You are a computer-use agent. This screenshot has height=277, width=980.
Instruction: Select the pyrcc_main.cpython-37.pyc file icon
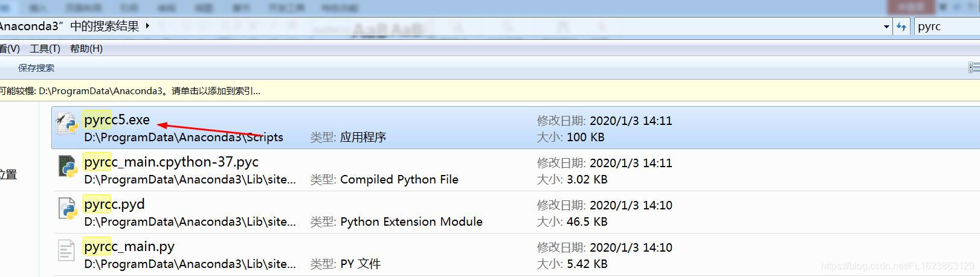[67, 165]
